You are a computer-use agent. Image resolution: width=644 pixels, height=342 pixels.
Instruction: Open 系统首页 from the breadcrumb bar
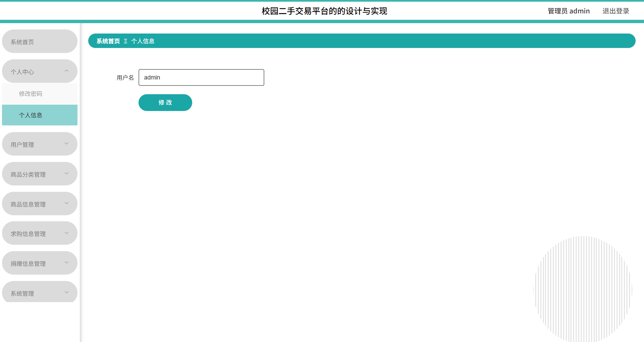pyautogui.click(x=107, y=41)
